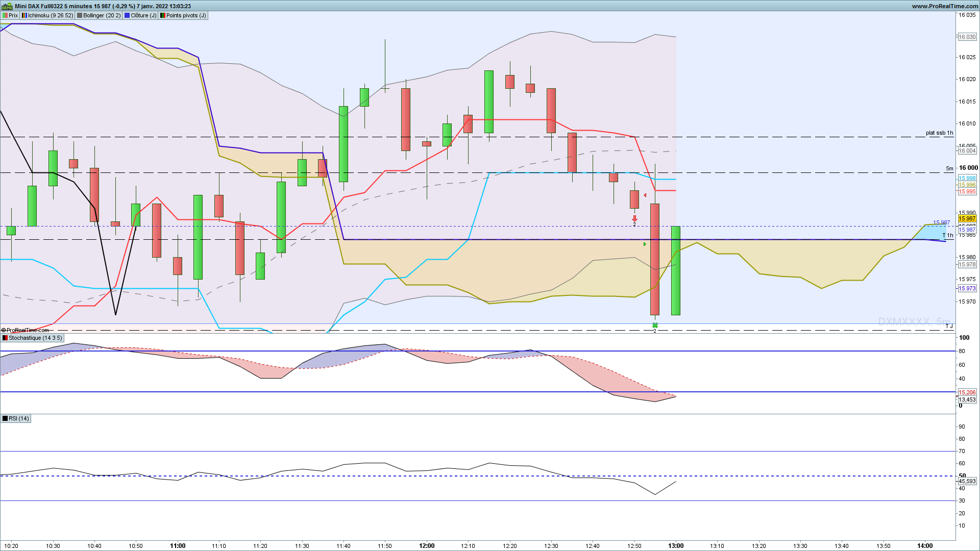Click the 13:00 label on the time axis
980x551 pixels.
tap(676, 546)
